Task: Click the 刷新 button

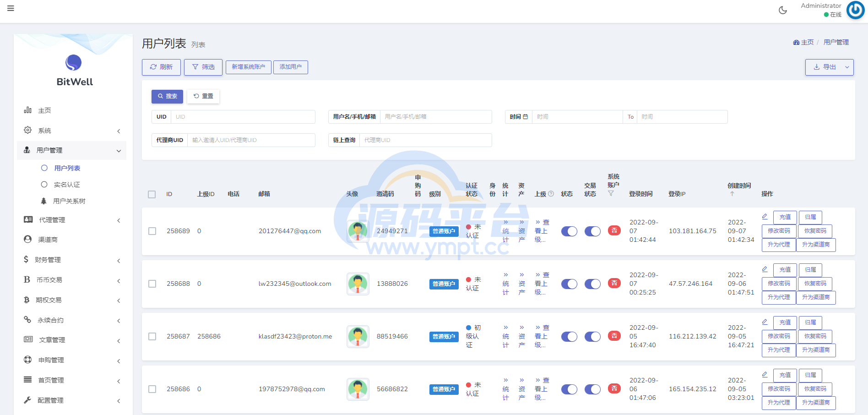Action: coord(161,67)
